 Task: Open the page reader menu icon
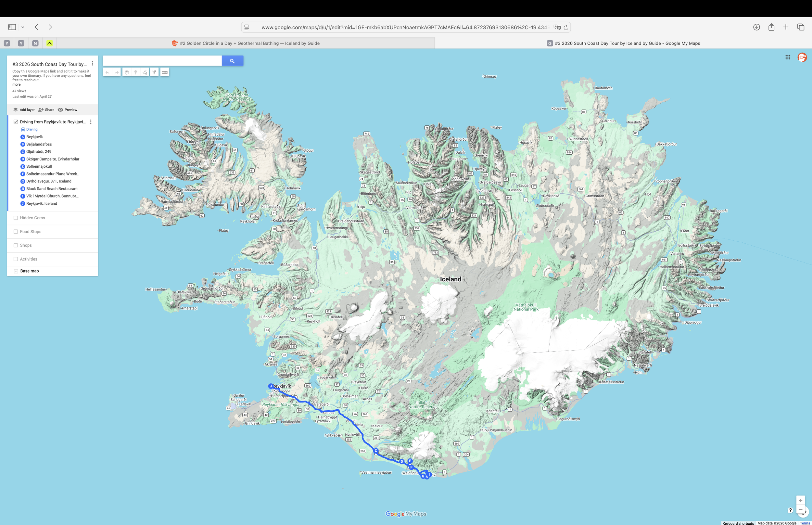click(247, 27)
